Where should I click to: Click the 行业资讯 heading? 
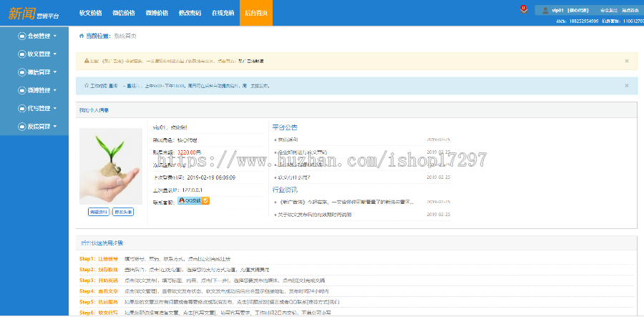[x=285, y=190]
